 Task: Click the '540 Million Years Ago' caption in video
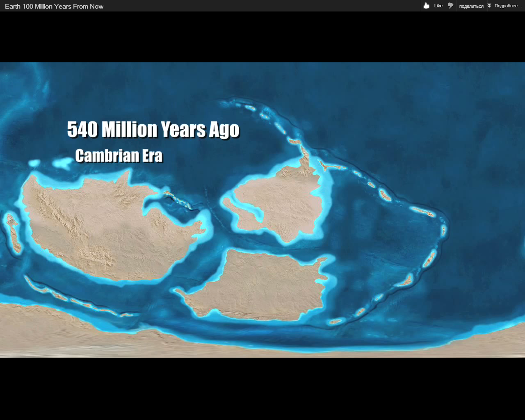click(153, 130)
